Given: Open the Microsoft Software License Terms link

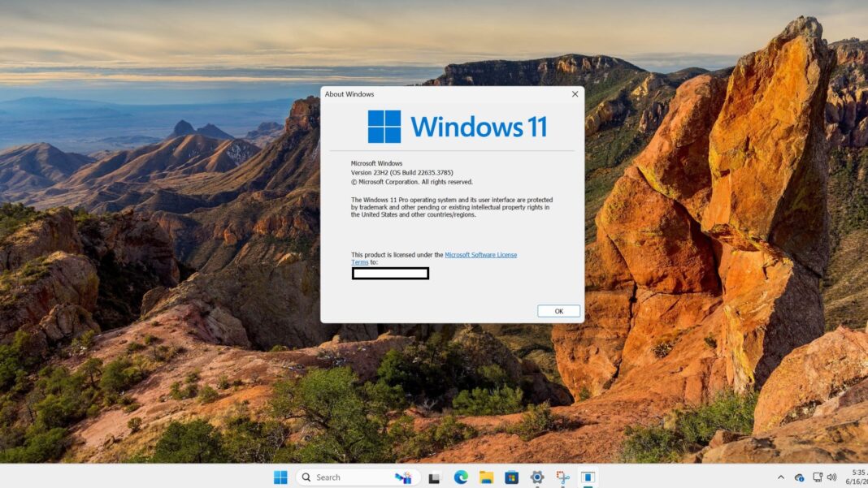Looking at the screenshot, I should click(480, 254).
